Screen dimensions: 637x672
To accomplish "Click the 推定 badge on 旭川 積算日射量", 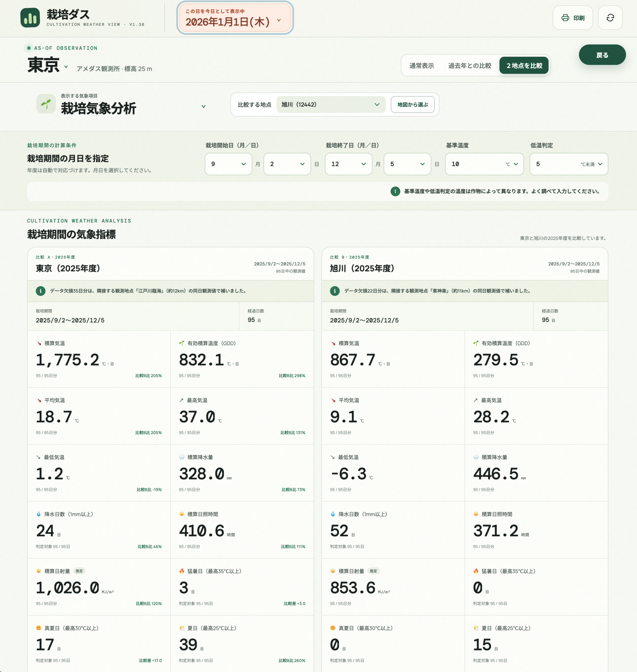I will click(373, 571).
